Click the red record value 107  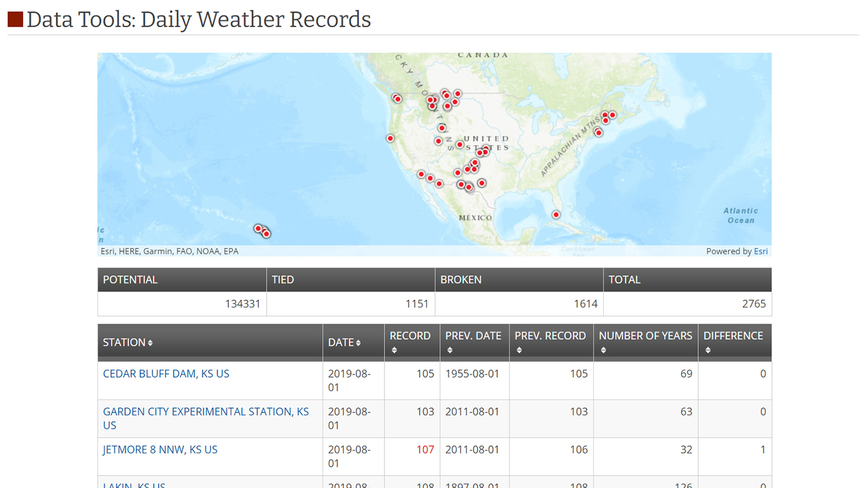425,450
